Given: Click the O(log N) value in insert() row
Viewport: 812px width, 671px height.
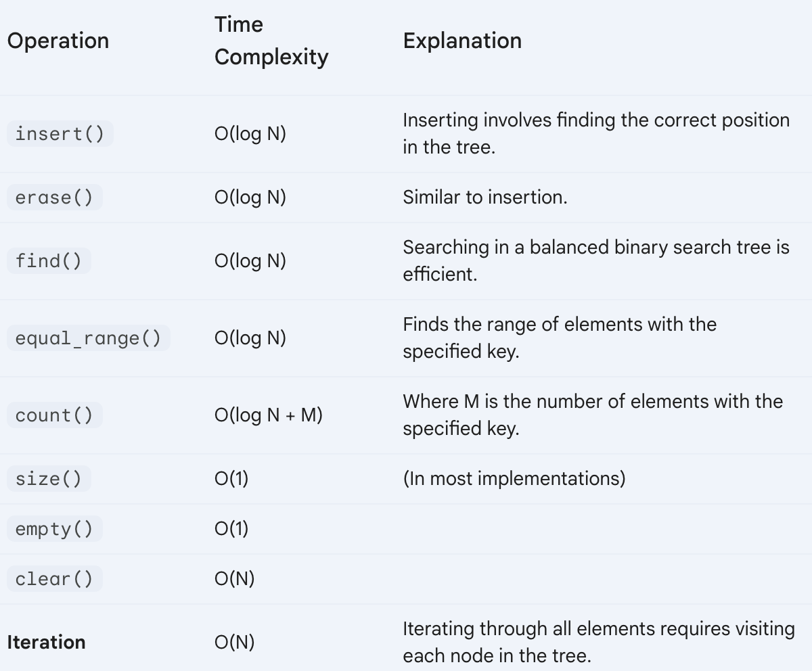Looking at the screenshot, I should click(250, 134).
